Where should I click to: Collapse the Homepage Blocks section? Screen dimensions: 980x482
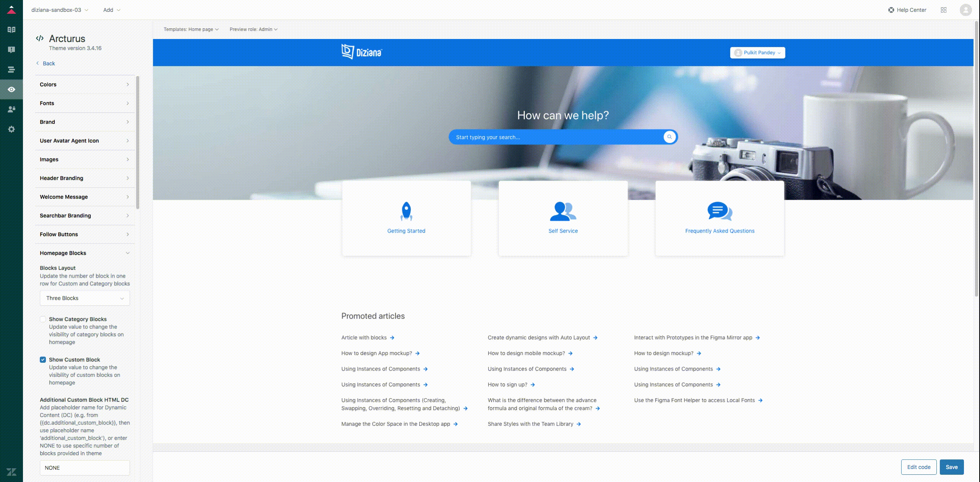coord(85,253)
